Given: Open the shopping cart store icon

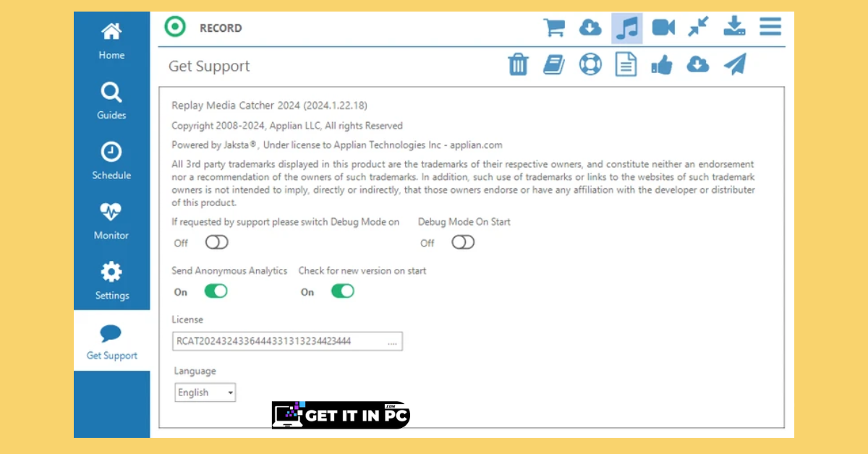Looking at the screenshot, I should [x=554, y=28].
